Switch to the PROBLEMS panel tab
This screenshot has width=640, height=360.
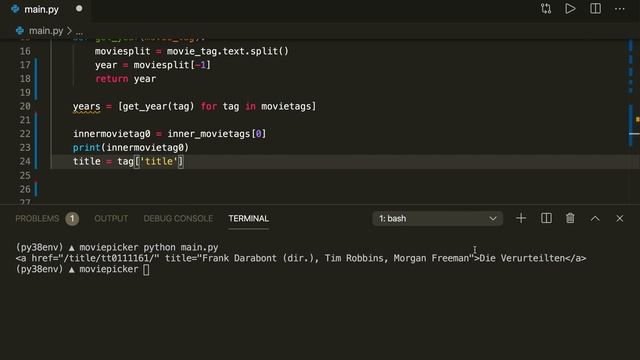click(37, 218)
